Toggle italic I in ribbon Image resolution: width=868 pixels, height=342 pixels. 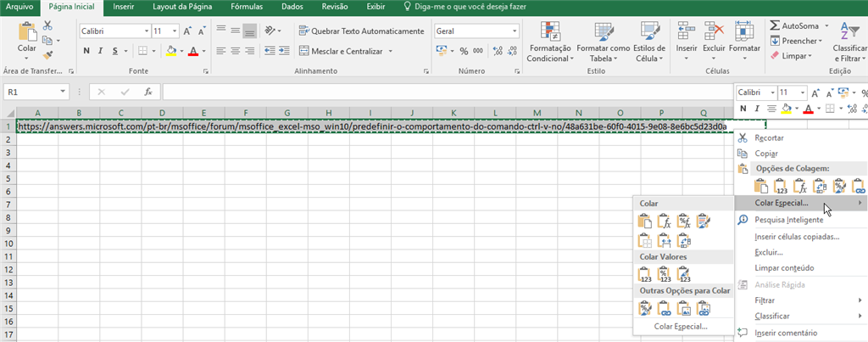(x=101, y=51)
